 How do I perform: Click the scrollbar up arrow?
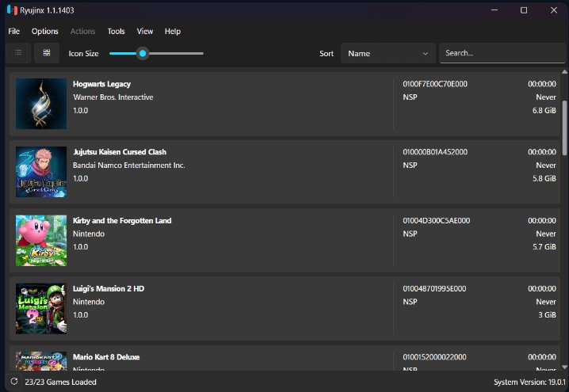click(x=564, y=72)
